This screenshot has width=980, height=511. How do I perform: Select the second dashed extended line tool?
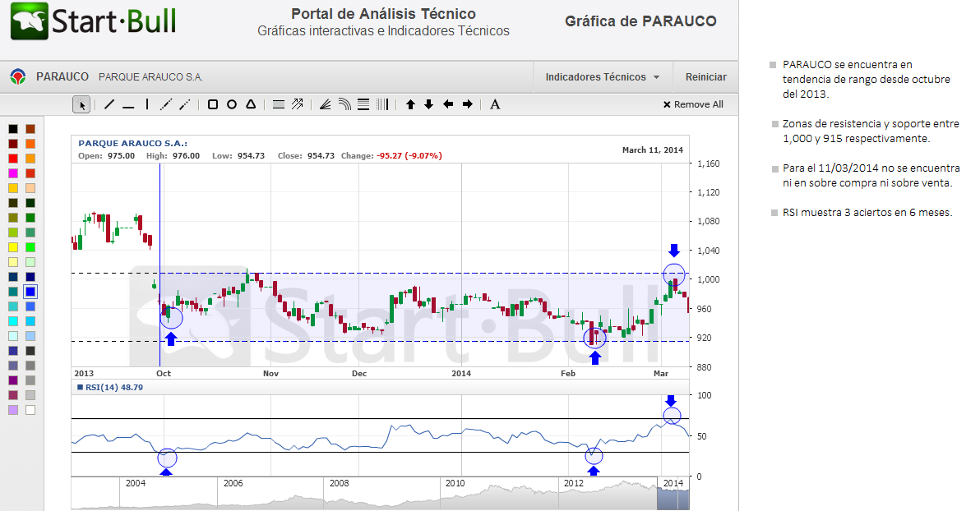click(x=185, y=104)
